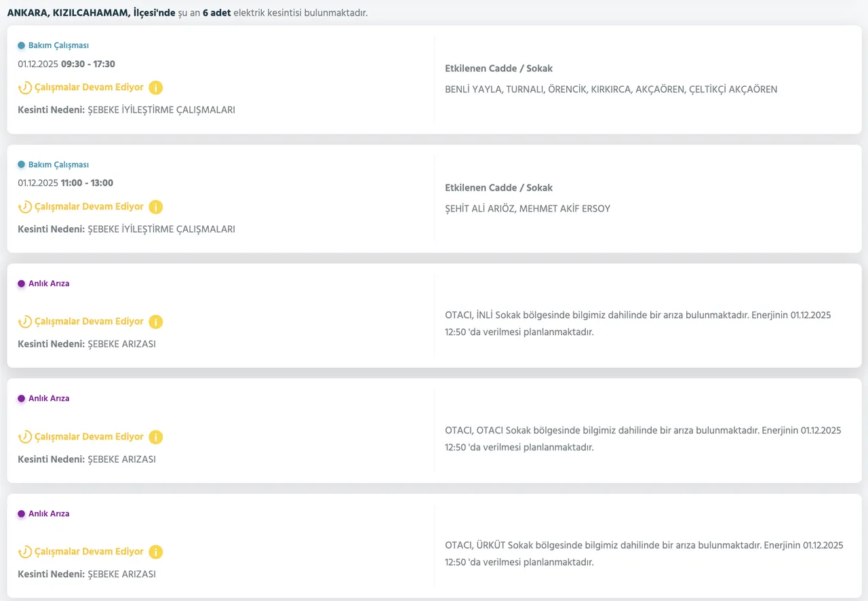Image resolution: width=868 pixels, height=601 pixels.
Task: Click info icon in the 09:30 - 17:30 outage card
Action: click(155, 88)
